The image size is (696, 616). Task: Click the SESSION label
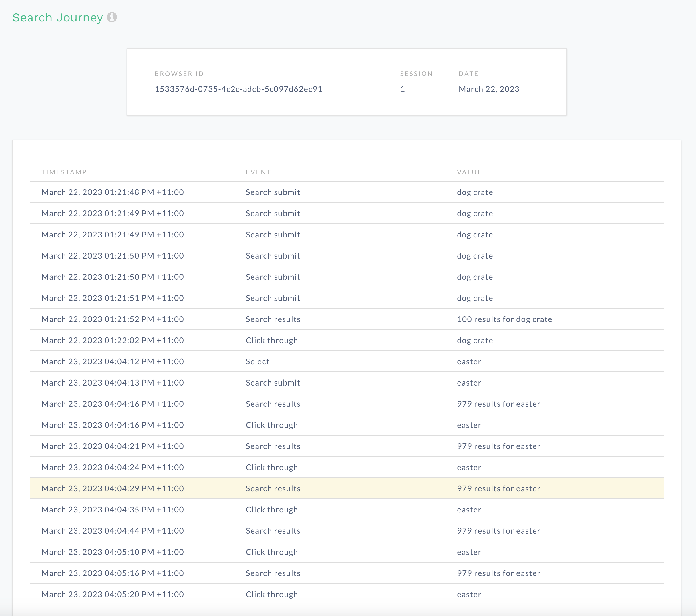(x=416, y=73)
